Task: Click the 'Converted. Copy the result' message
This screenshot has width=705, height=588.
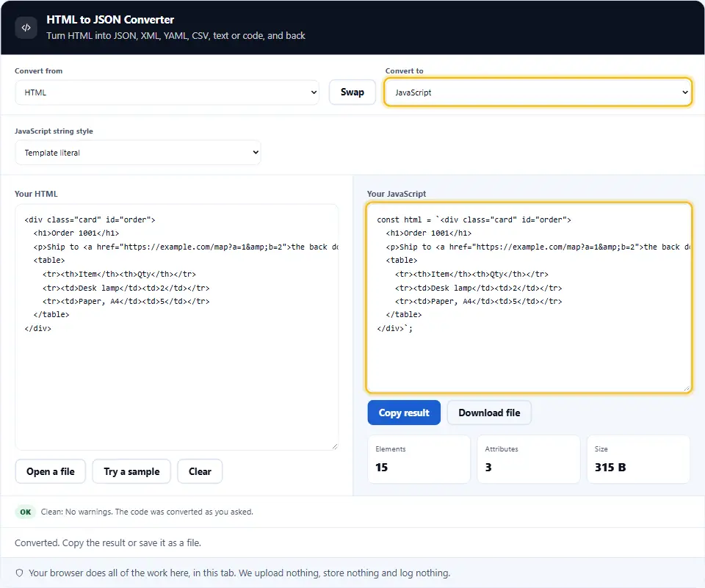Action: point(108,543)
